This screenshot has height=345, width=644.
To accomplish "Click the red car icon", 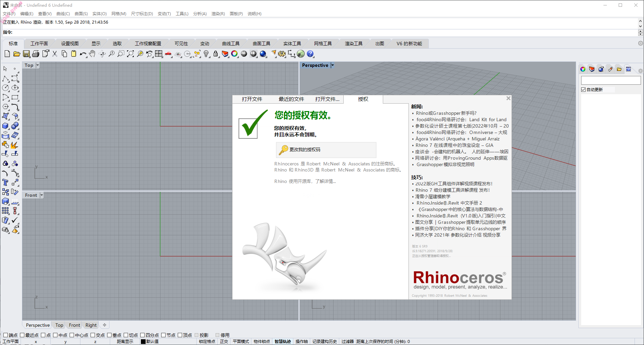I will (168, 54).
